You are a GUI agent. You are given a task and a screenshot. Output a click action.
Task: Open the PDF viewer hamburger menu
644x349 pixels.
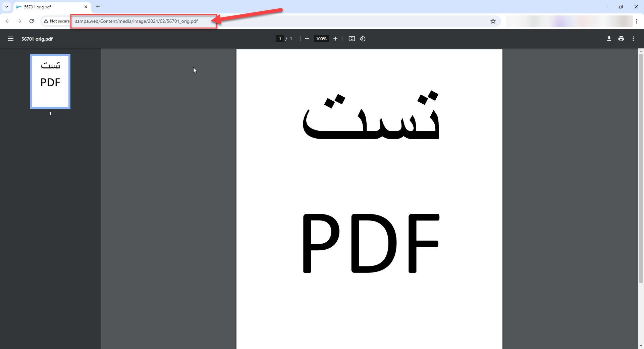click(x=11, y=39)
